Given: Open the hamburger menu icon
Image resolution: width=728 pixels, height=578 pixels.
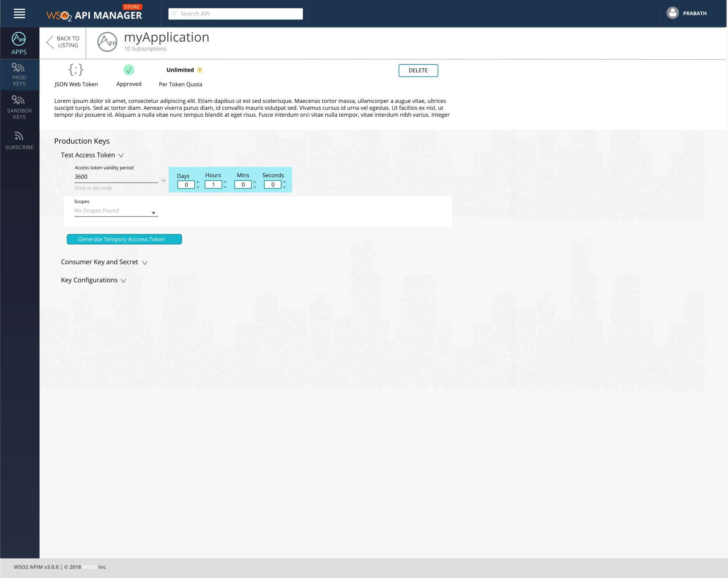Looking at the screenshot, I should (x=20, y=14).
